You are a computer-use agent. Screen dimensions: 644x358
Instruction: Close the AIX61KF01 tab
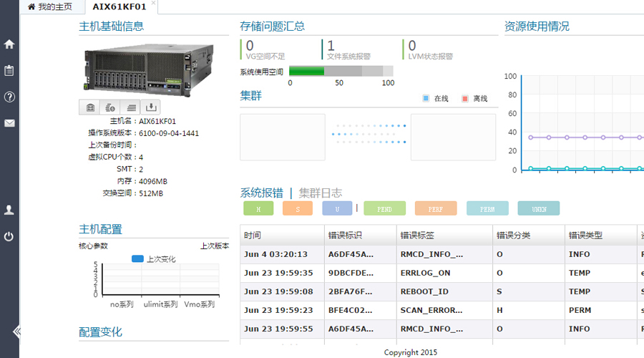click(x=153, y=4)
